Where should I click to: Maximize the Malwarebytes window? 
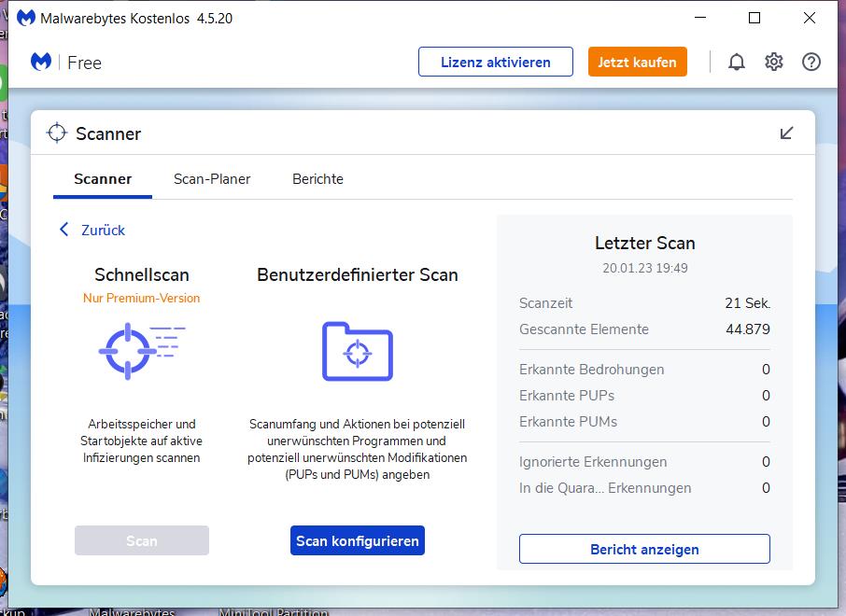coord(754,18)
